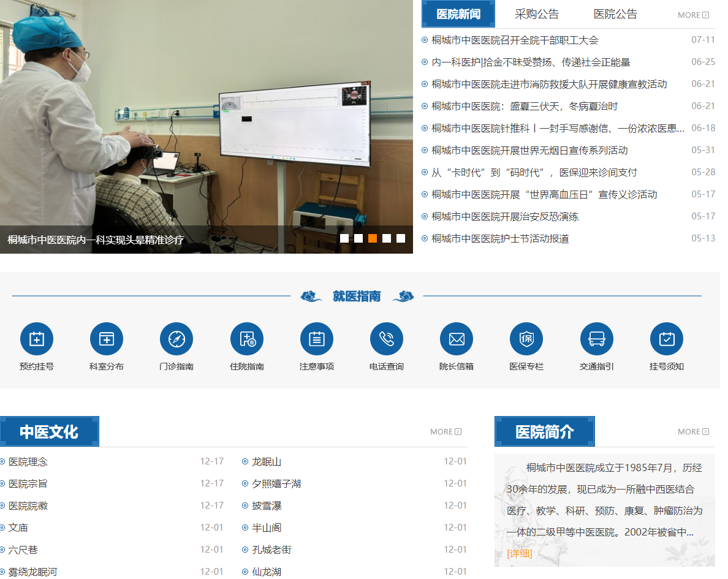Open 医保迎来诊间支付 news item
Viewport: 728px width, 579px height.
534,172
